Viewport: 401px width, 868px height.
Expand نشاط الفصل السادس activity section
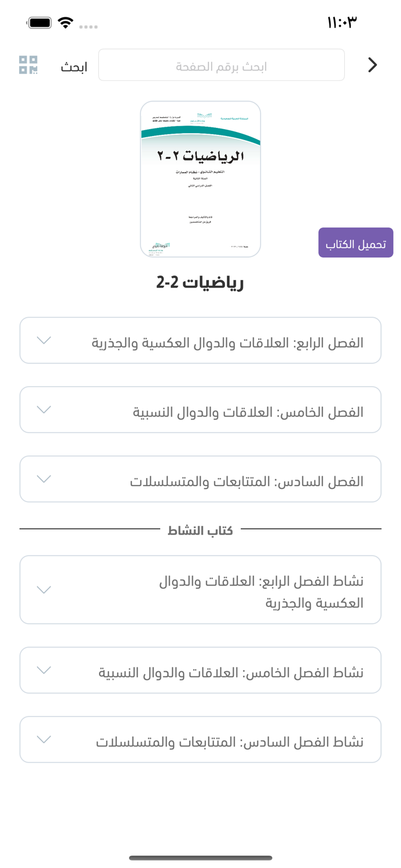tap(200, 739)
